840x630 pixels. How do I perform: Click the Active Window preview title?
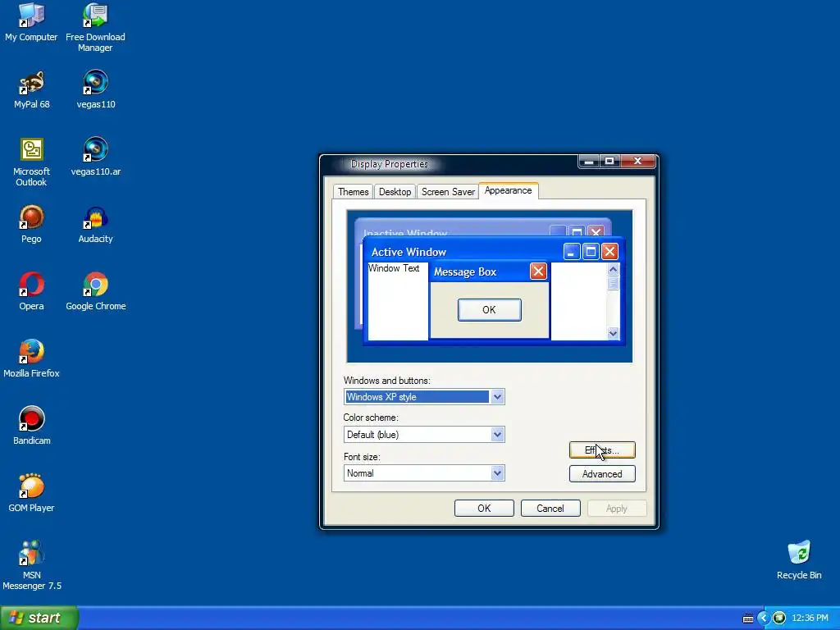[409, 253]
